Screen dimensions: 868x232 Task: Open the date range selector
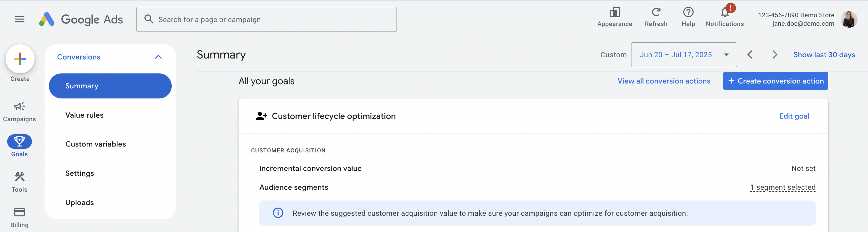point(683,55)
